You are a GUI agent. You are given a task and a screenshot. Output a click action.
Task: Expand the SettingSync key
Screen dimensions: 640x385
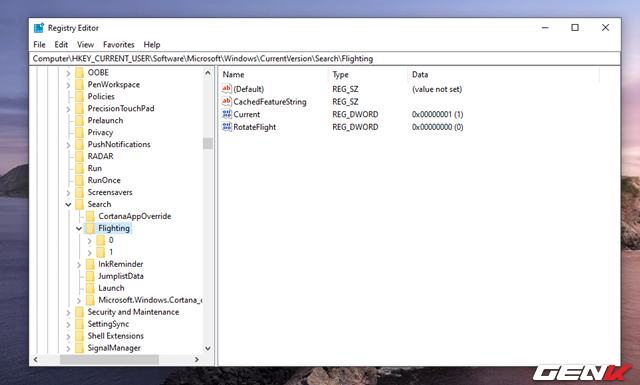tap(68, 325)
